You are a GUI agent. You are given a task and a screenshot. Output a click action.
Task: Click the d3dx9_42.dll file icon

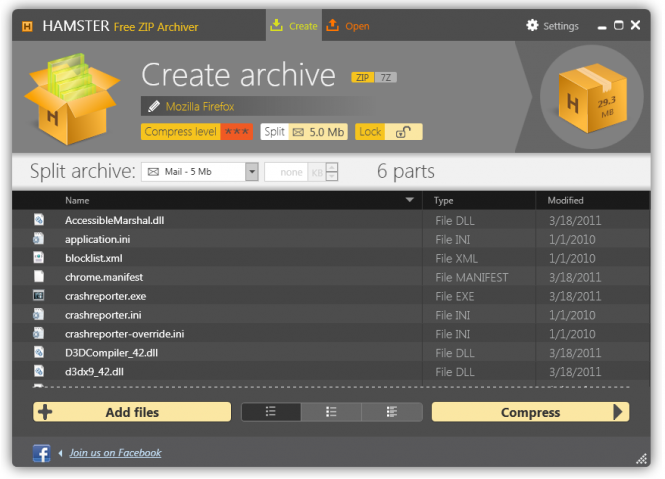[x=39, y=371]
